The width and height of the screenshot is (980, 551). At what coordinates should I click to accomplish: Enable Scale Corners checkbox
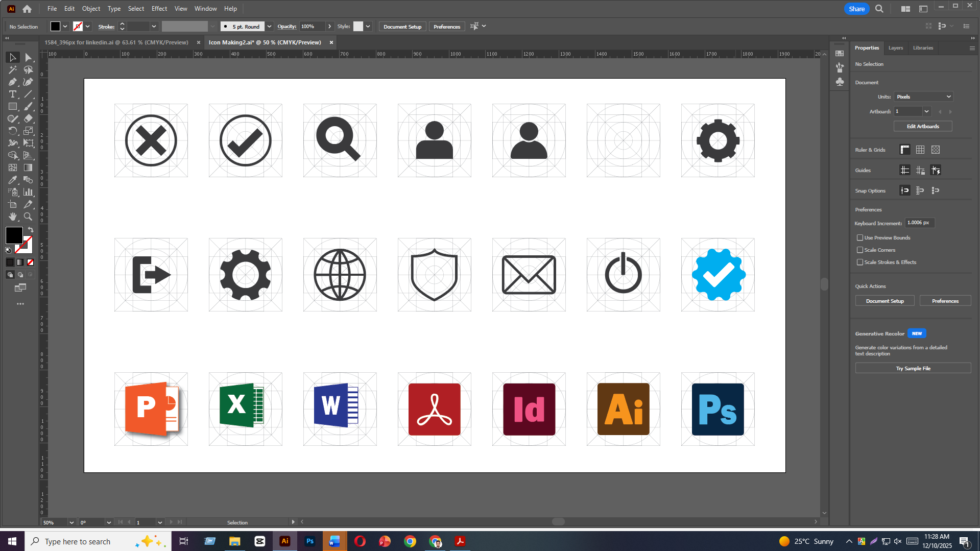[860, 250]
